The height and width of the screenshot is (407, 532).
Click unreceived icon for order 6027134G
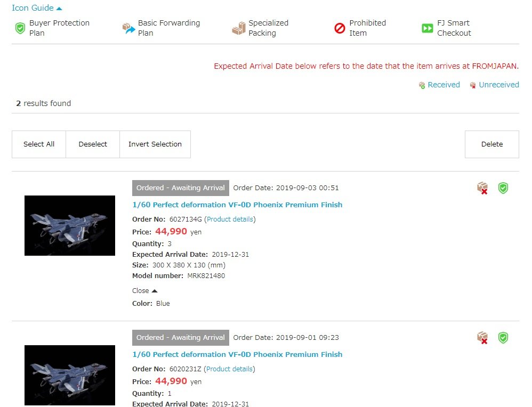click(482, 188)
